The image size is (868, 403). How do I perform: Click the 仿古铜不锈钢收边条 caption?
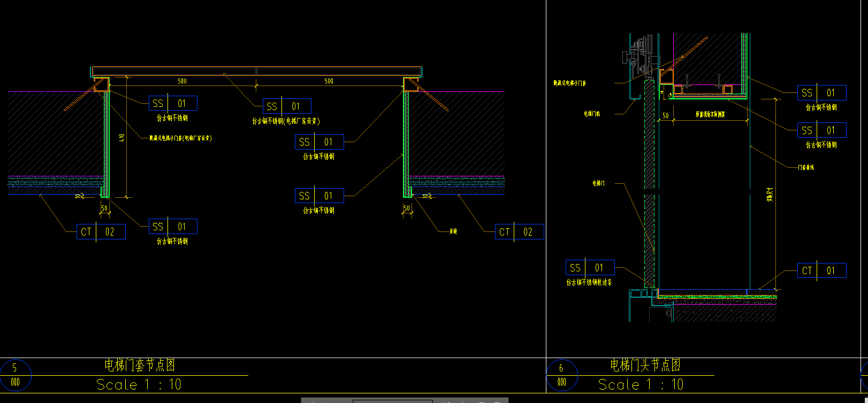click(x=589, y=282)
